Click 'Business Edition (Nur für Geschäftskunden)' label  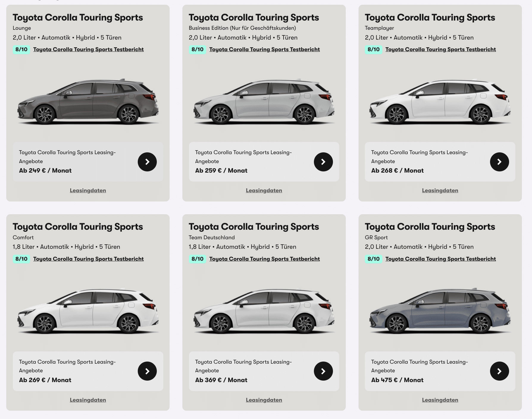click(242, 28)
